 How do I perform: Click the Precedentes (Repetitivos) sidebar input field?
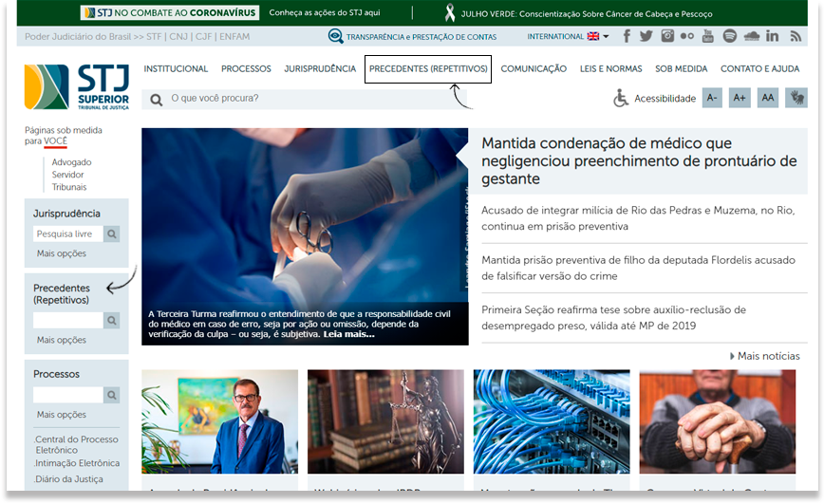pyautogui.click(x=68, y=320)
